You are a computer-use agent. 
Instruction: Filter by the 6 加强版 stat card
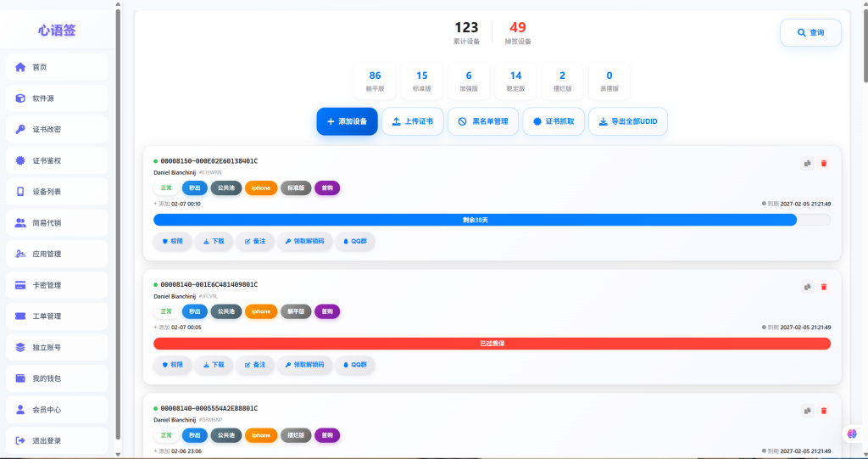point(469,81)
